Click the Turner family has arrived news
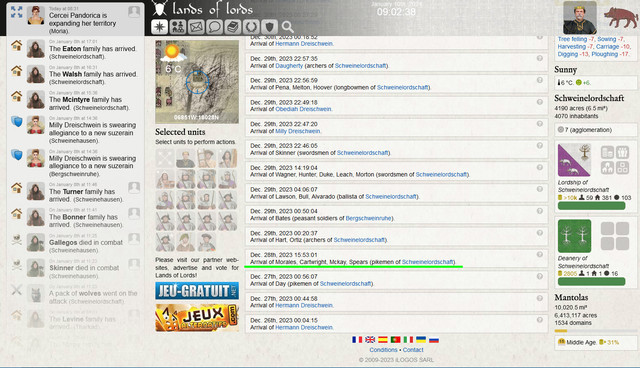This screenshot has width=640, height=368. [76, 192]
